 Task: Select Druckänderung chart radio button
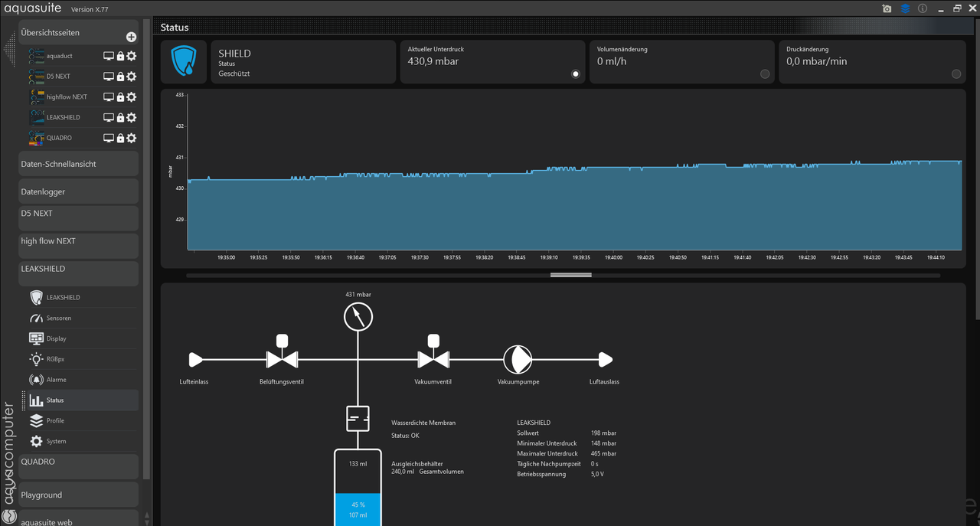(956, 74)
